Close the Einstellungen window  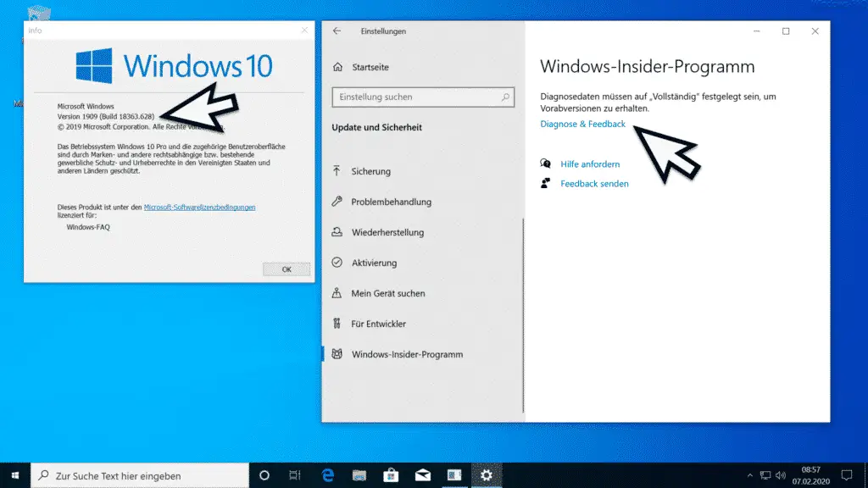(815, 31)
